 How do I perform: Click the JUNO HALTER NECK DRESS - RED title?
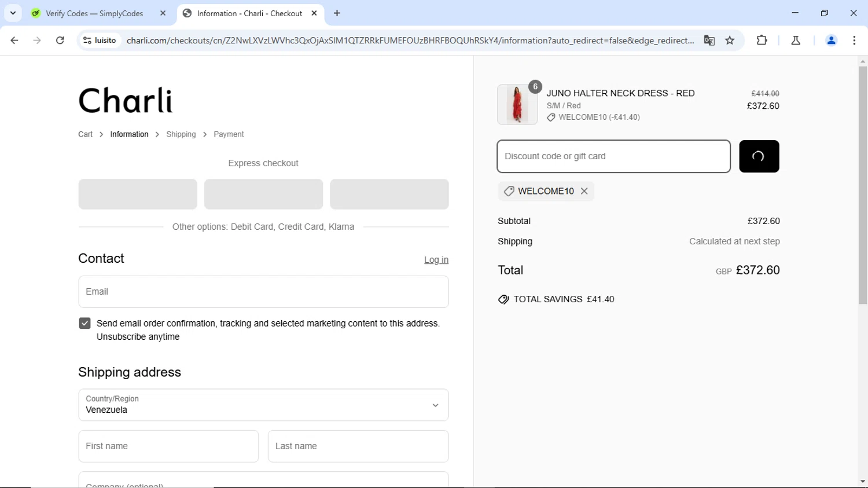coord(620,93)
